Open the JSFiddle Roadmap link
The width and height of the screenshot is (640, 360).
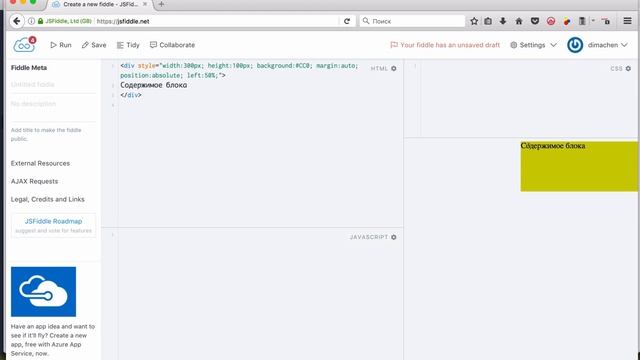click(x=53, y=221)
